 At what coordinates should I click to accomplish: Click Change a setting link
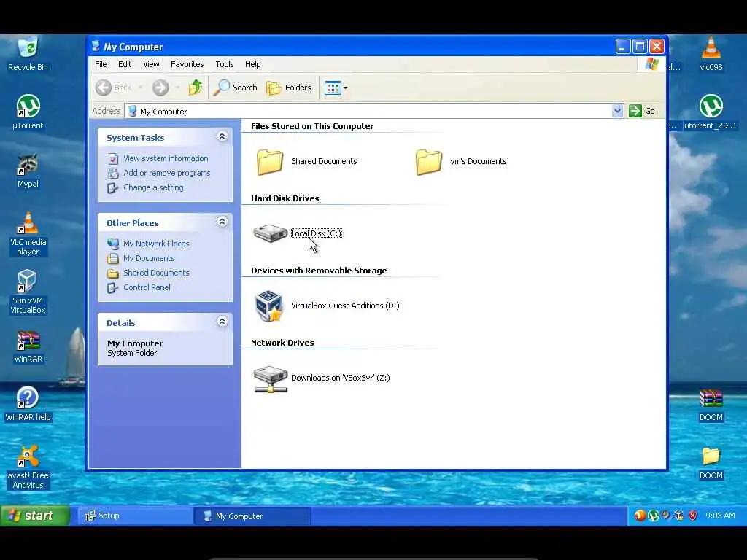(x=153, y=187)
